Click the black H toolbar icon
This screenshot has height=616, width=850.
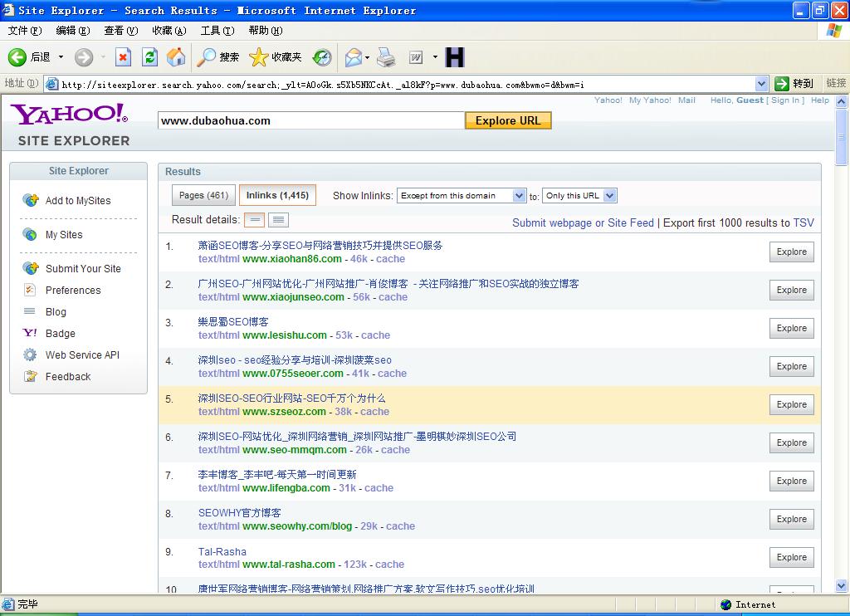tap(454, 57)
